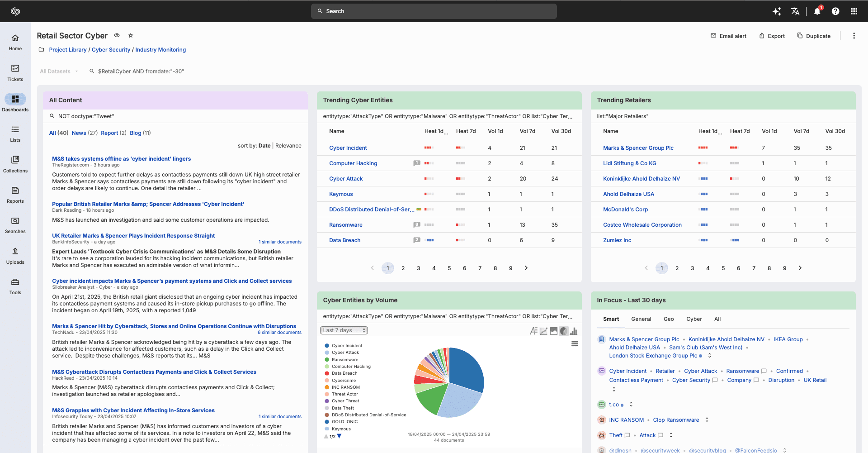Focus the top Search bar
The image size is (868, 453).
pos(434,11)
